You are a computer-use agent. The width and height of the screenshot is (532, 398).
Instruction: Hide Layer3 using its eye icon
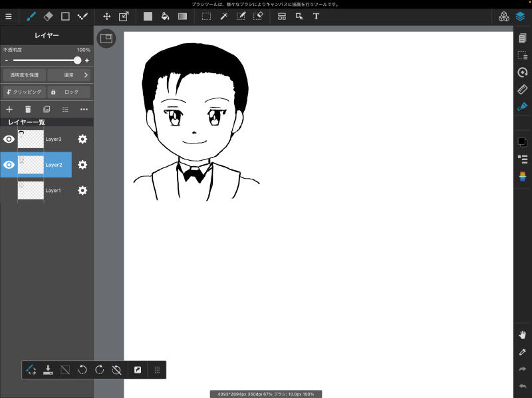click(9, 139)
